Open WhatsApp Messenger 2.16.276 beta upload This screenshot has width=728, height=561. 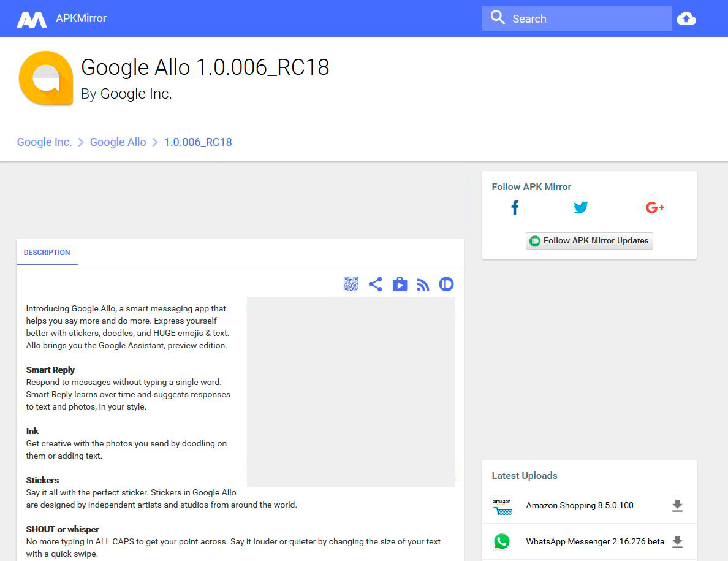(595, 541)
